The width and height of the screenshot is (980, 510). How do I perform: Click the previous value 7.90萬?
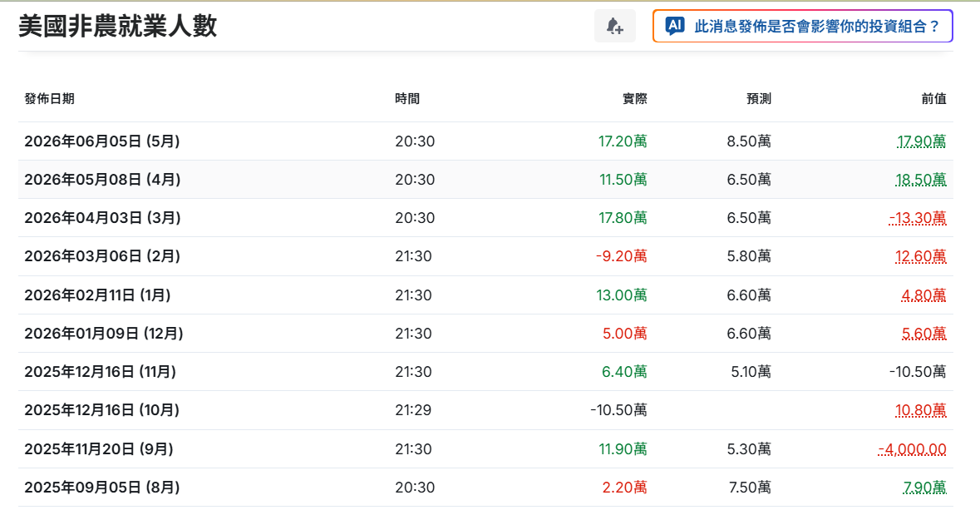pos(924,488)
